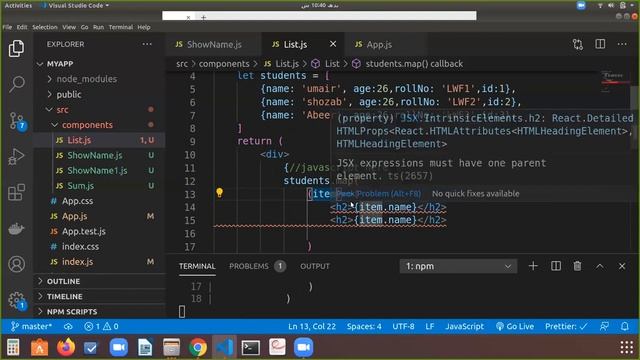Split the terminal panel
The width and height of the screenshot is (640, 360).
click(x=556, y=266)
